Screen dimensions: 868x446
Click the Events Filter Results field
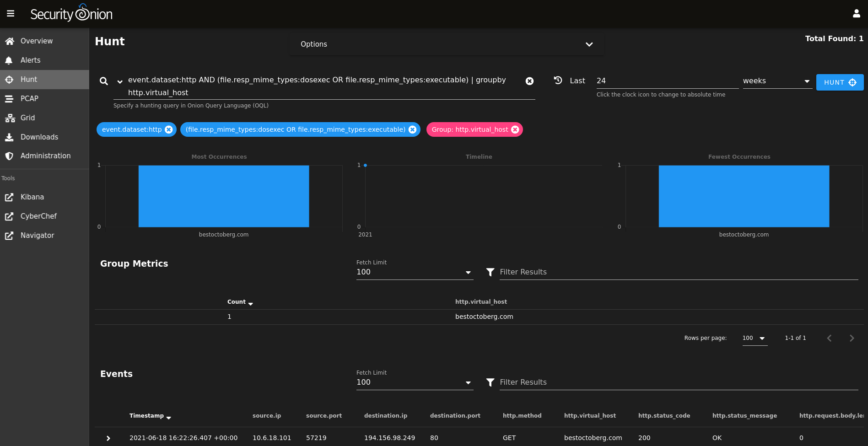click(x=679, y=382)
